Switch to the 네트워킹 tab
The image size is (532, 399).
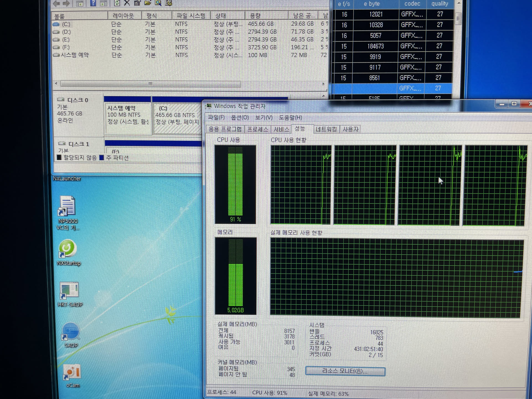point(326,129)
